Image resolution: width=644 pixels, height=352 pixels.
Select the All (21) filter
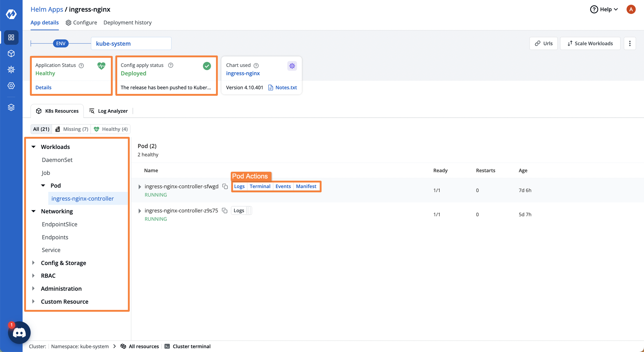tap(41, 129)
